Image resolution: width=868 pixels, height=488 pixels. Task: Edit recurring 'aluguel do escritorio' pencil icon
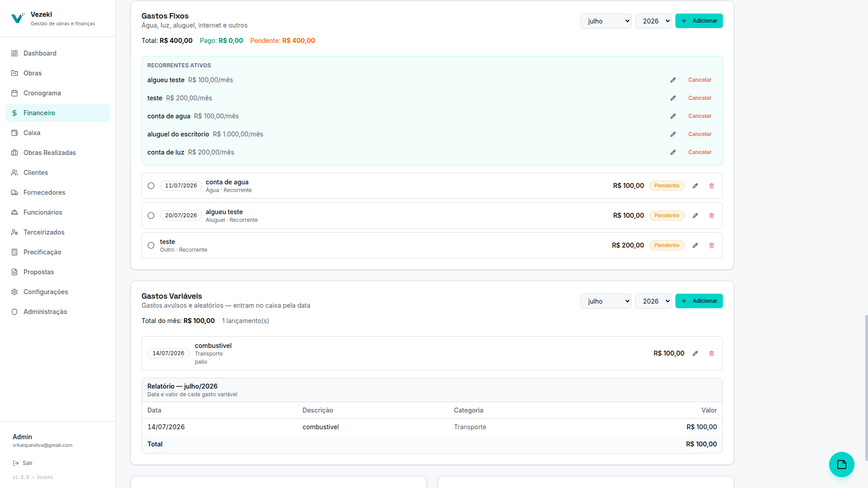673,134
